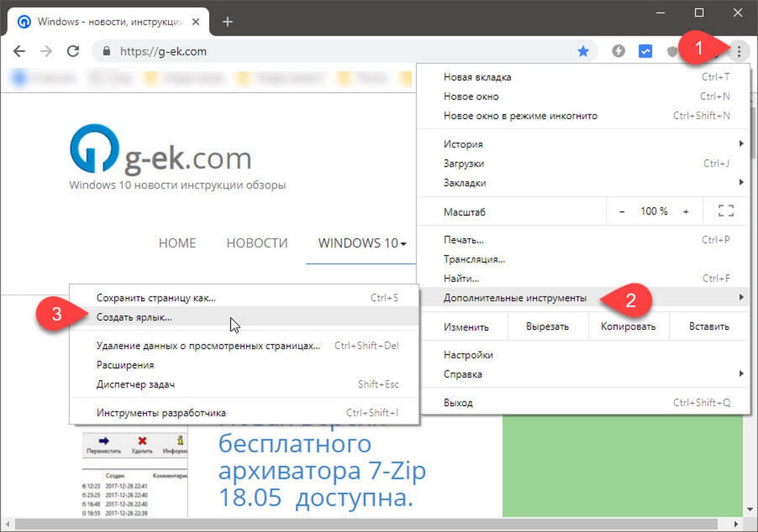
Task: Click the horizontal scrollbar at bottom
Action: click(366, 524)
